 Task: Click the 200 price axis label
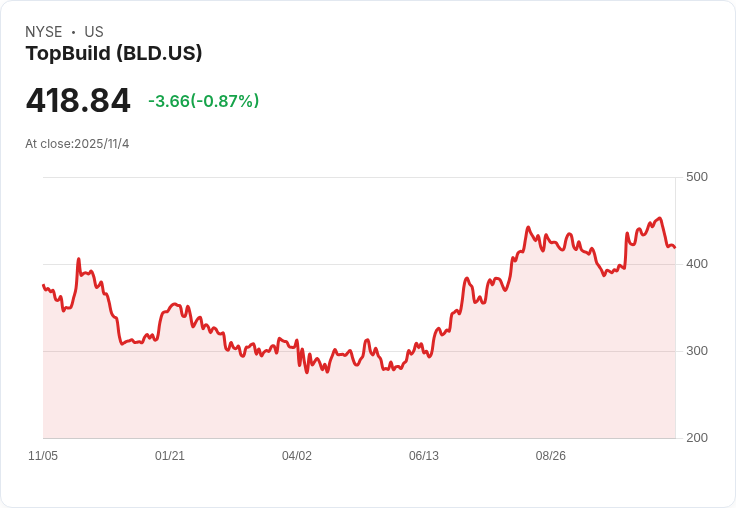point(697,438)
